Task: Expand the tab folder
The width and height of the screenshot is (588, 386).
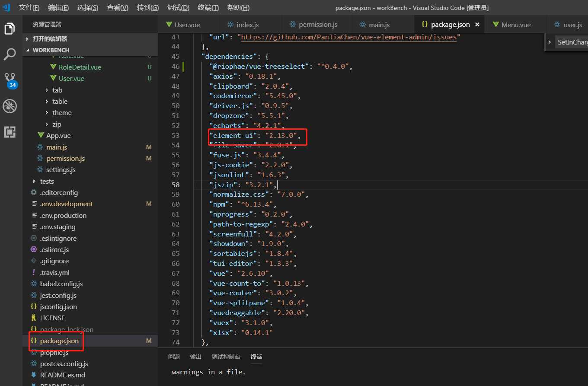Action: 47,90
